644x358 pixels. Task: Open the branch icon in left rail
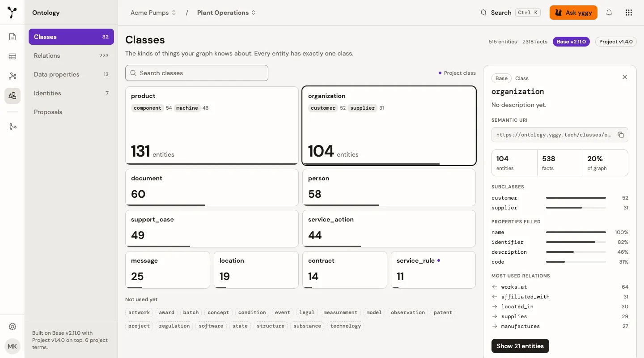click(13, 127)
